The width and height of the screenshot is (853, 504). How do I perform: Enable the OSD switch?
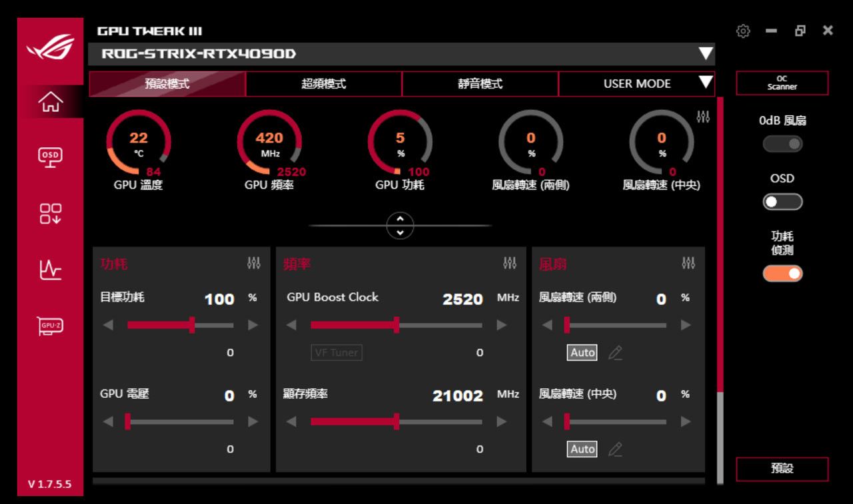click(x=782, y=202)
